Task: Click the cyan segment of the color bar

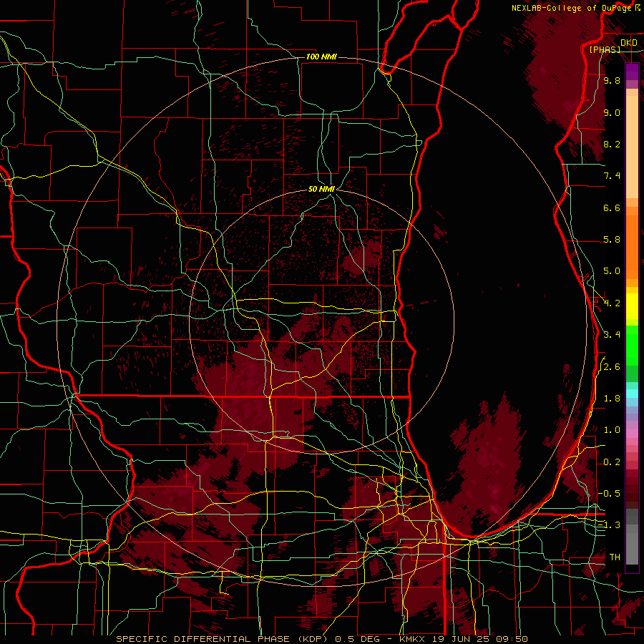Action: pos(632,394)
